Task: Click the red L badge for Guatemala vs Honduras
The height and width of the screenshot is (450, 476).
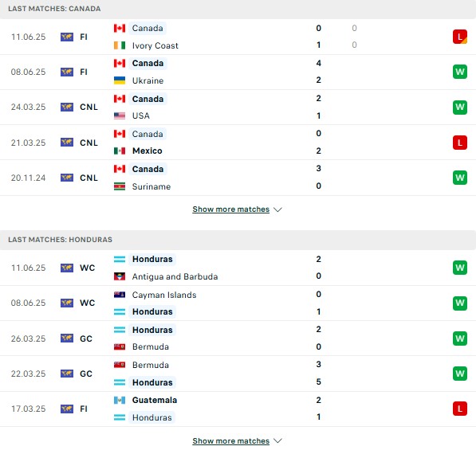Action: 459,409
